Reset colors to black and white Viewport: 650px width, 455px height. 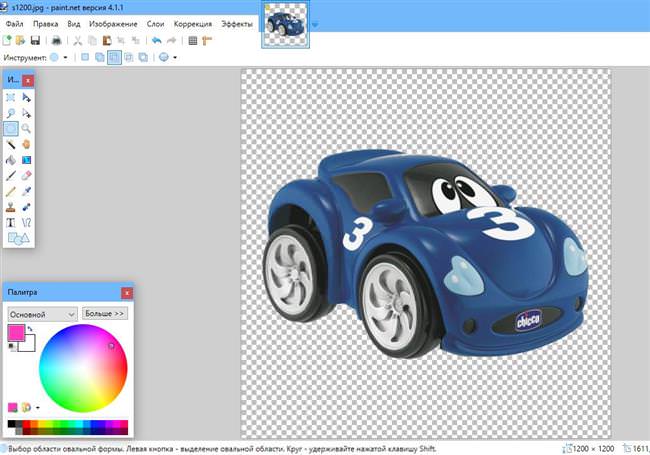click(12, 347)
